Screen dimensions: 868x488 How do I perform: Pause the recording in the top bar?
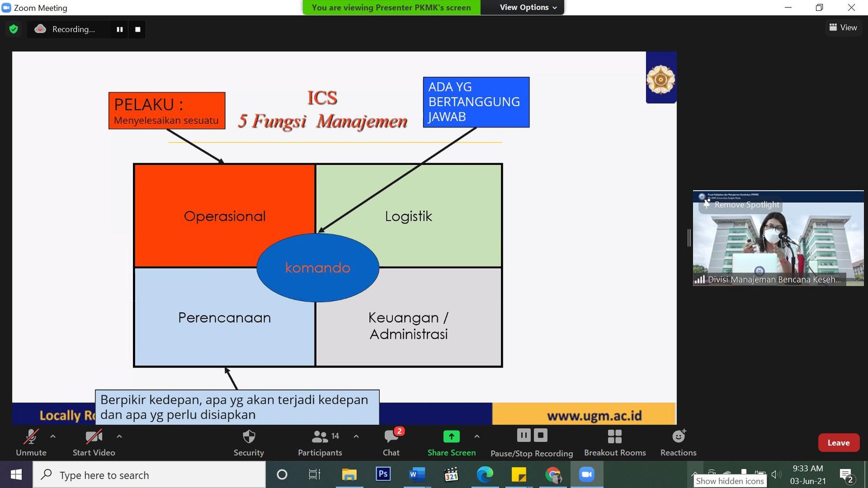click(119, 29)
